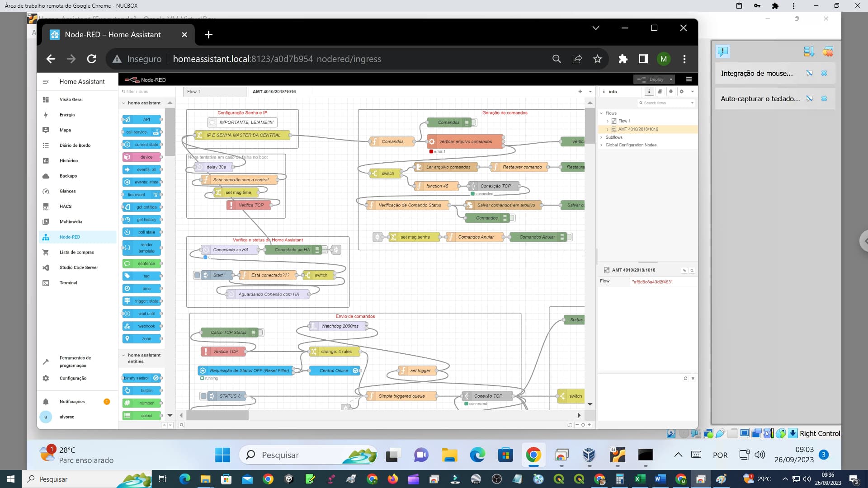Click the canvas horizontal scrollbar thumb
This screenshot has height=488, width=868.
point(217,415)
